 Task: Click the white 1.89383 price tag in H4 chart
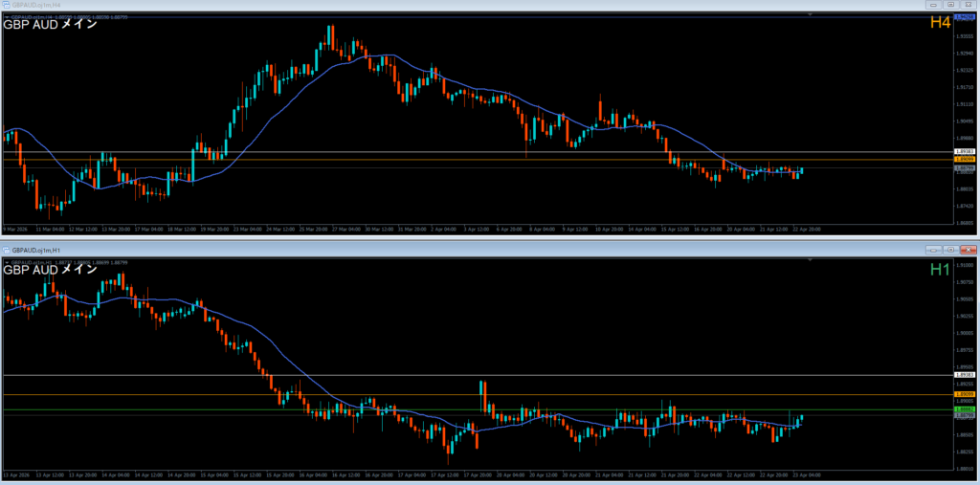[x=964, y=152]
